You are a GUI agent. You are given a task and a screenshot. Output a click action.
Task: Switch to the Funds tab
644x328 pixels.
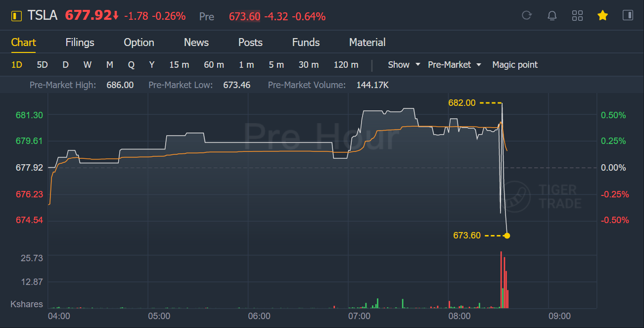tap(306, 43)
